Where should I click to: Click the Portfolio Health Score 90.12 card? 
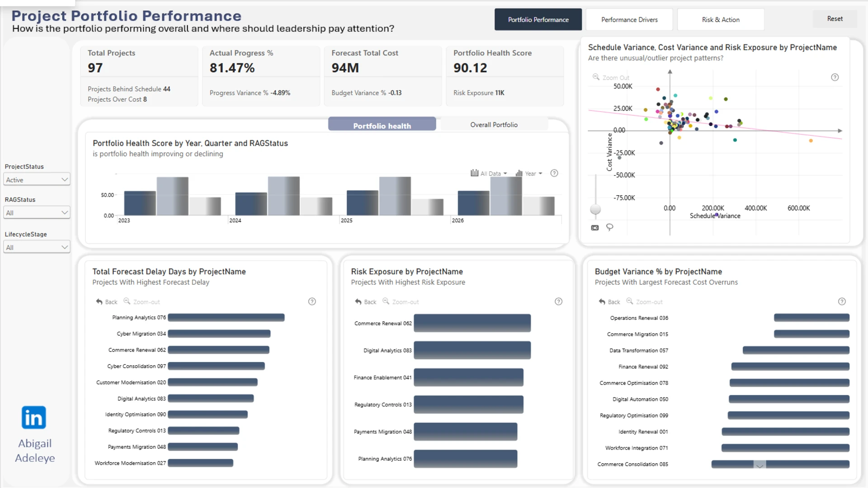point(505,76)
